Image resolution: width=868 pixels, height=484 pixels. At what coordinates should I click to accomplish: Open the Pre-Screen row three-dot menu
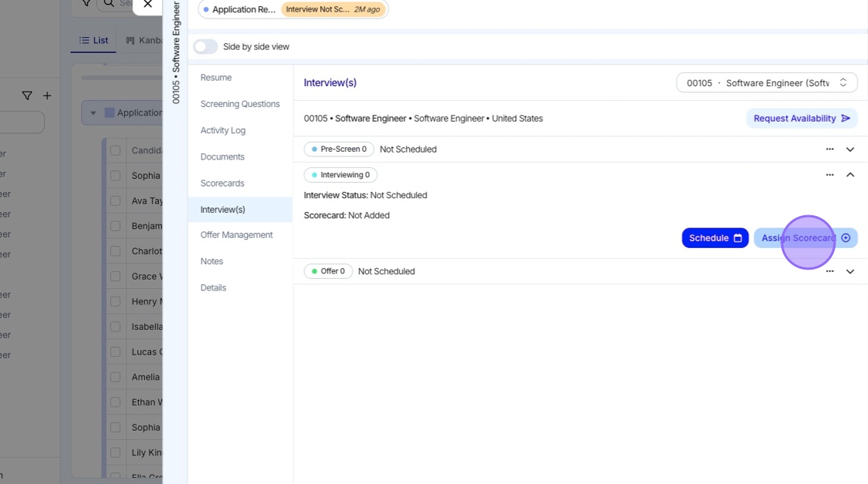point(830,149)
